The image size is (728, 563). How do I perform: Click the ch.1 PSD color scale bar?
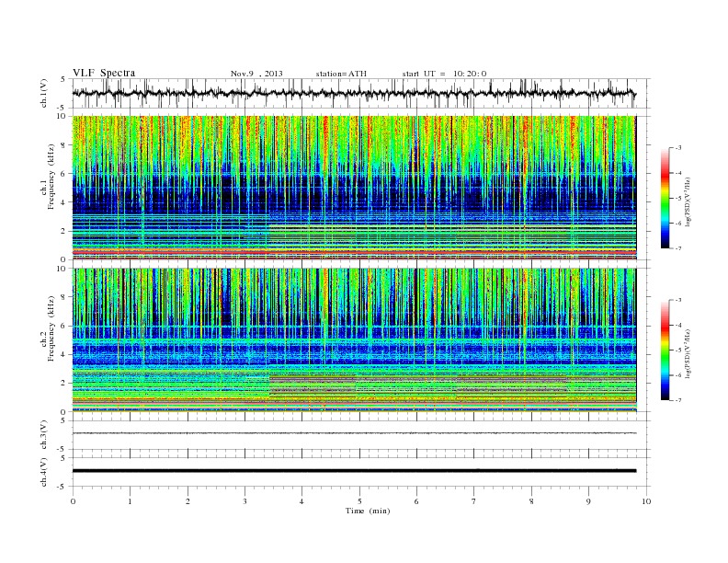(x=665, y=198)
